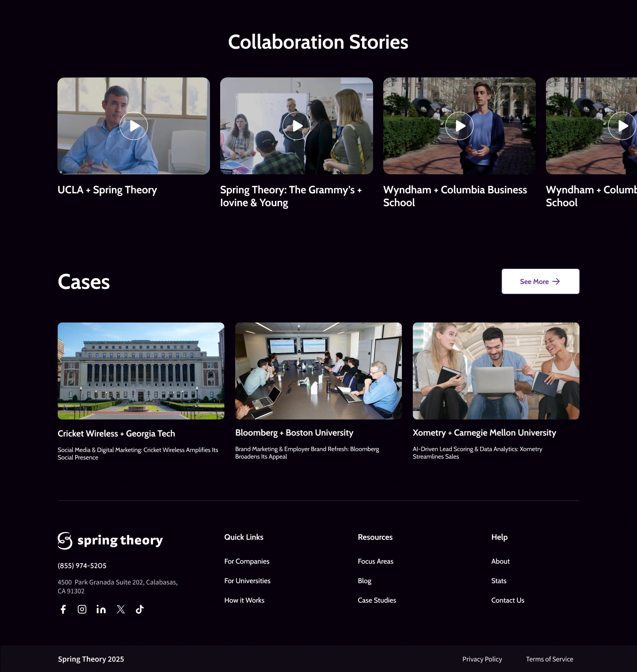
Task: Open the Grammy's + Iovine & Young story title
Action: [x=291, y=196]
